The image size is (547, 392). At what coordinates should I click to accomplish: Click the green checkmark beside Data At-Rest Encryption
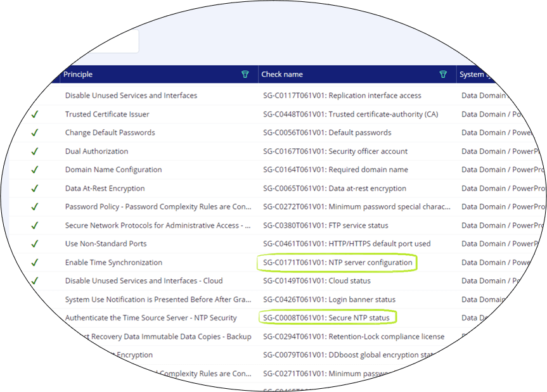35,187
